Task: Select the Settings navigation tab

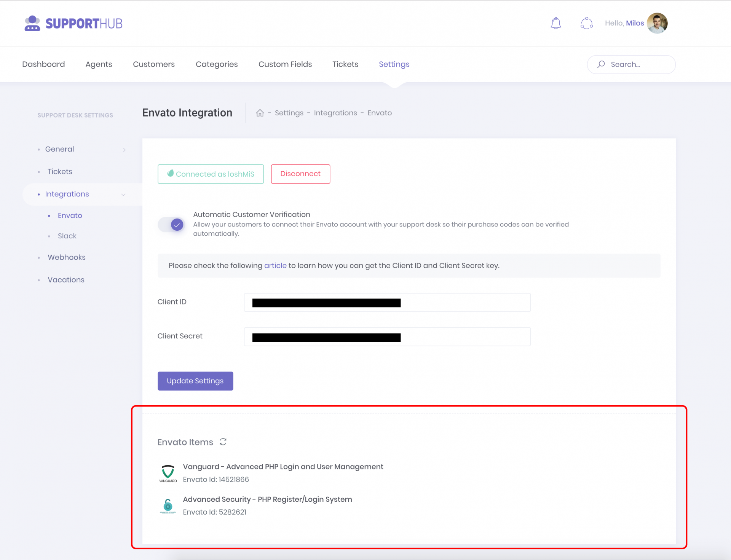Action: pos(394,64)
